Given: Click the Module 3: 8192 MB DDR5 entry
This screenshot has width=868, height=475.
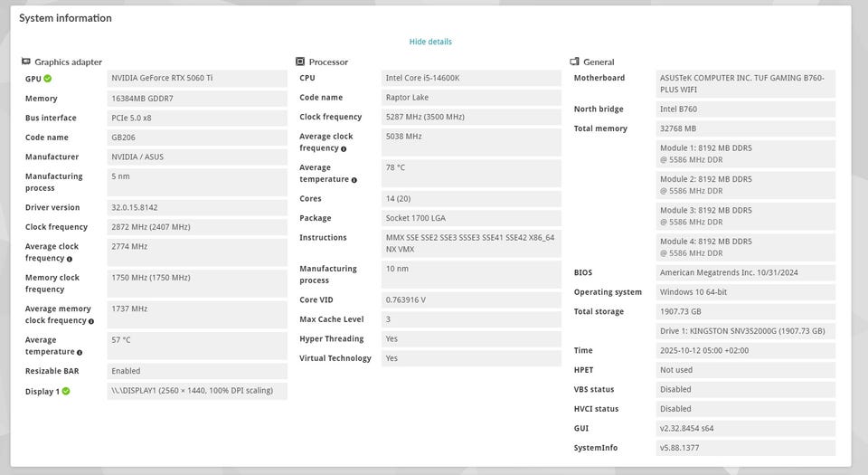Looking at the screenshot, I should pyautogui.click(x=746, y=216).
